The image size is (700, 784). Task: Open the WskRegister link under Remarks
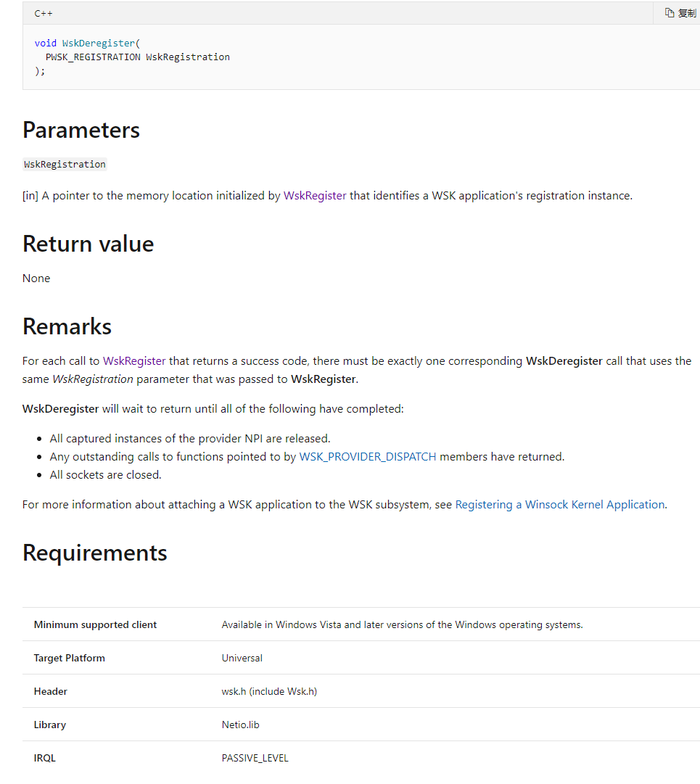pos(134,360)
